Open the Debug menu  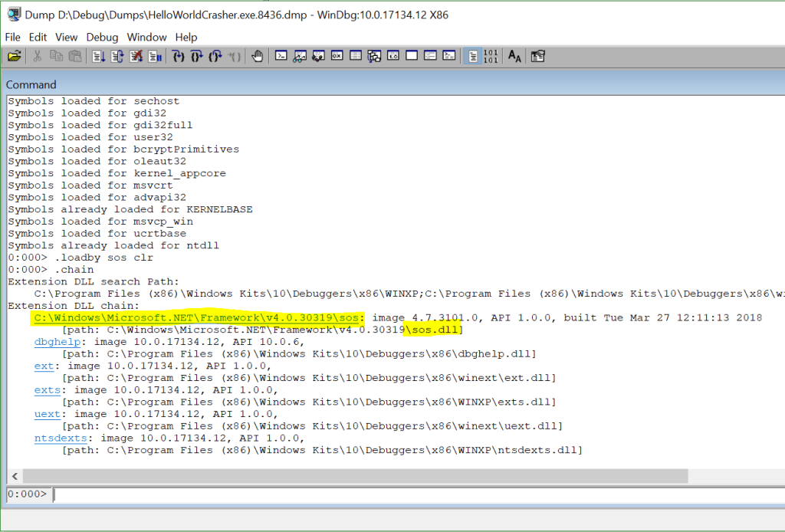pos(102,37)
